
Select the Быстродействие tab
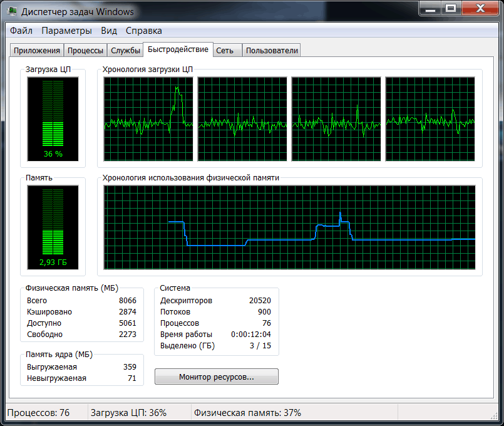(178, 49)
